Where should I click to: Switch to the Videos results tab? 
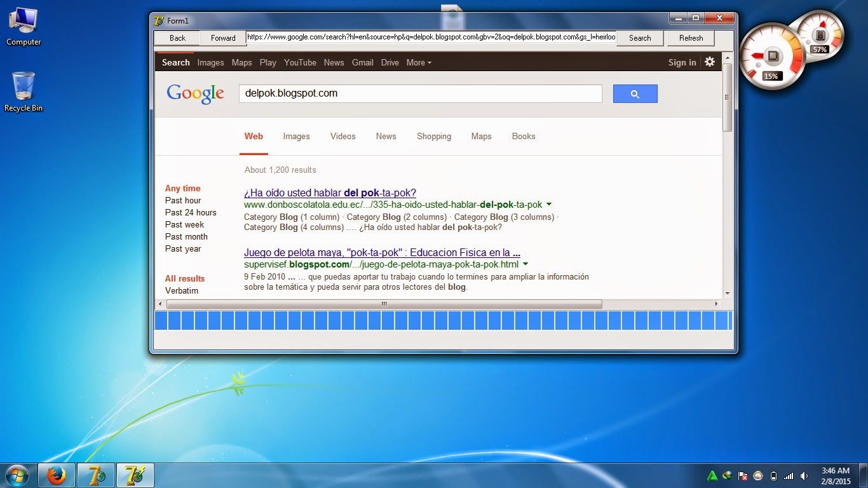(x=343, y=137)
